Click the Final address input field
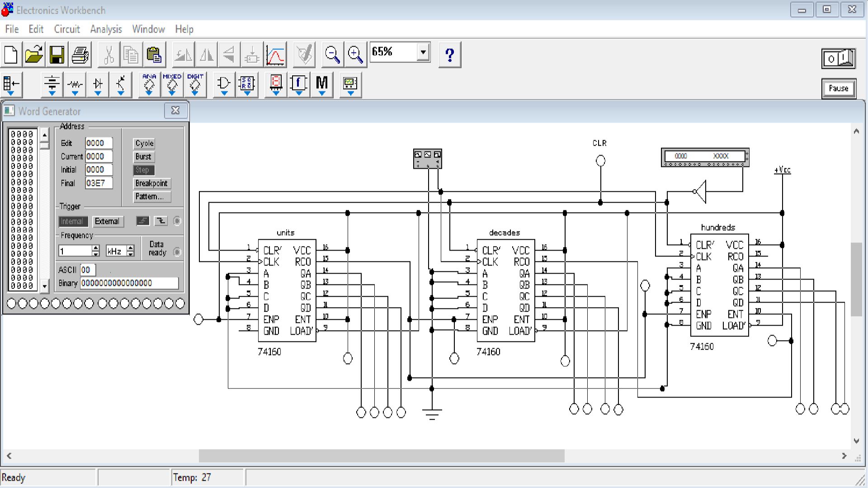 coord(99,183)
